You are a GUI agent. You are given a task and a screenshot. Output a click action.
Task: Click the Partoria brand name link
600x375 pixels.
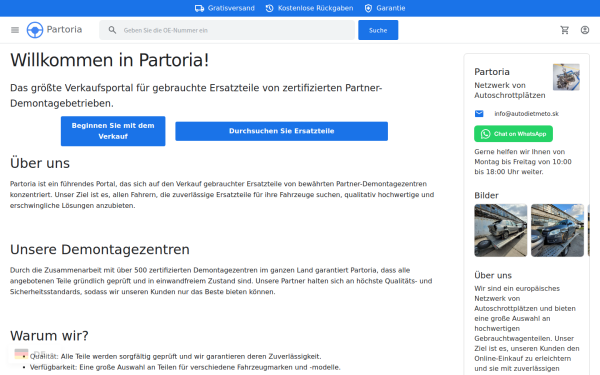point(64,29)
